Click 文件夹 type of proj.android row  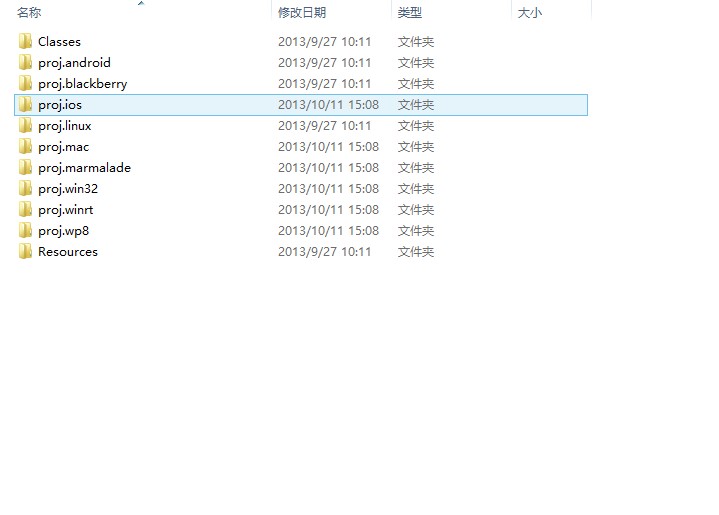click(x=416, y=63)
